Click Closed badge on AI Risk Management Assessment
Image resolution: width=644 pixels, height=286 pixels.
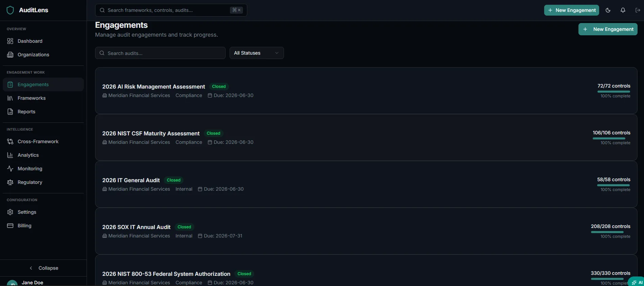click(219, 87)
